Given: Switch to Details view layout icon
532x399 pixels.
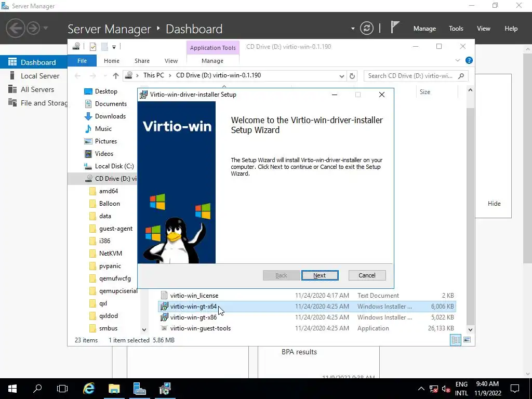Looking at the screenshot, I should pyautogui.click(x=456, y=340).
